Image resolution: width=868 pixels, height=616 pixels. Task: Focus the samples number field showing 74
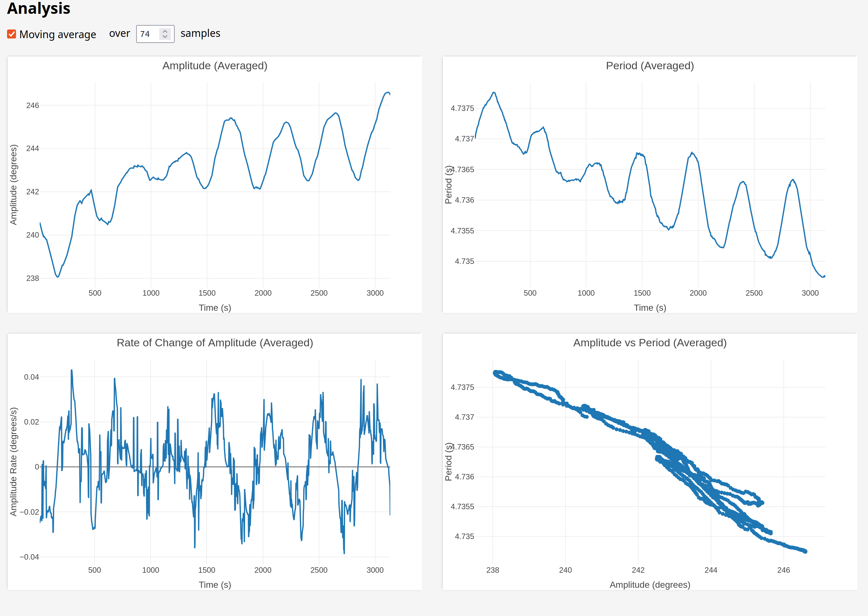tap(148, 34)
